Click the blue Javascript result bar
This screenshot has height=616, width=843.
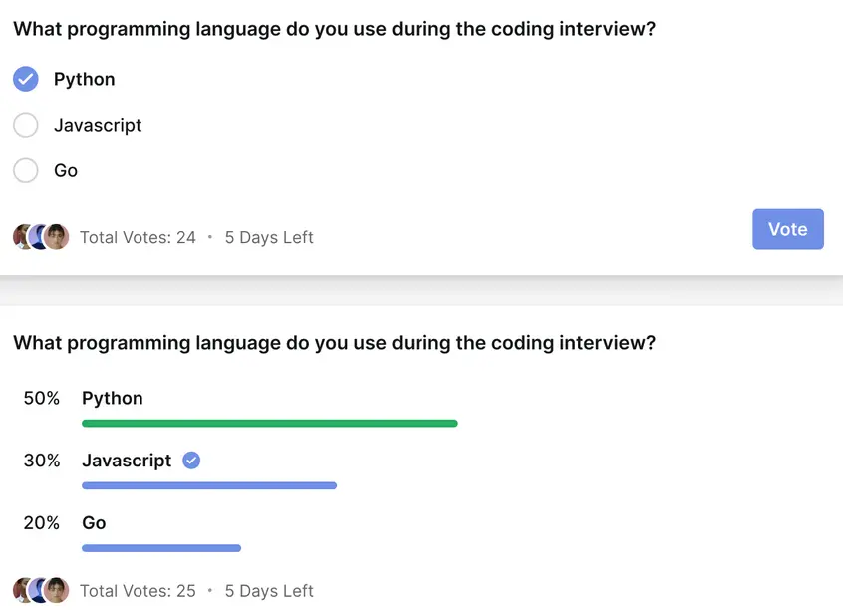(209, 485)
